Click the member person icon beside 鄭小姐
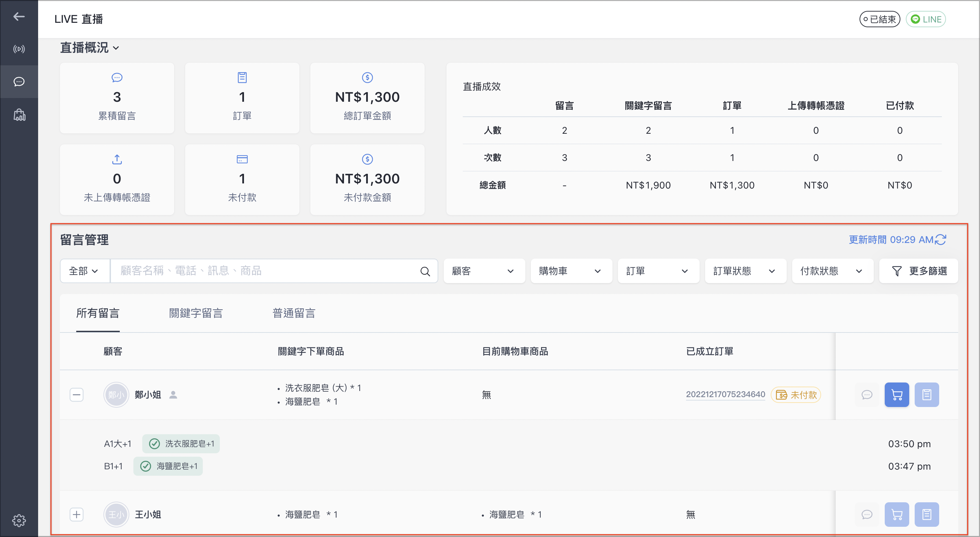 click(x=173, y=395)
